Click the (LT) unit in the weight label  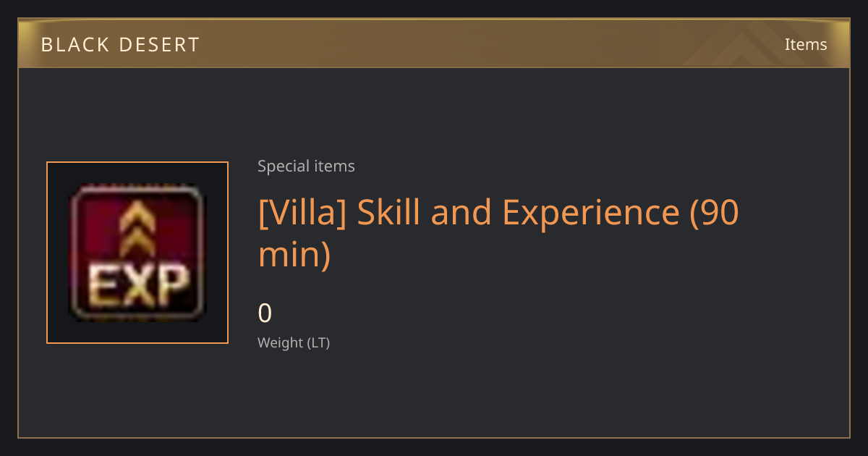318,343
